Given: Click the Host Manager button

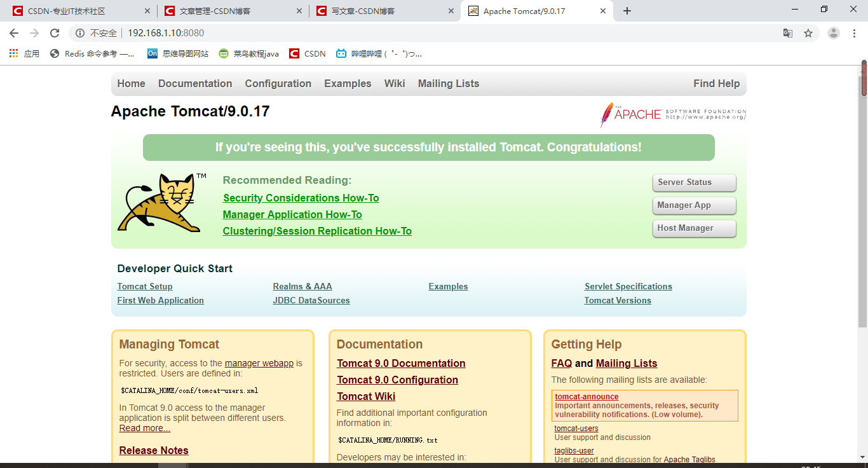Looking at the screenshot, I should [x=695, y=228].
